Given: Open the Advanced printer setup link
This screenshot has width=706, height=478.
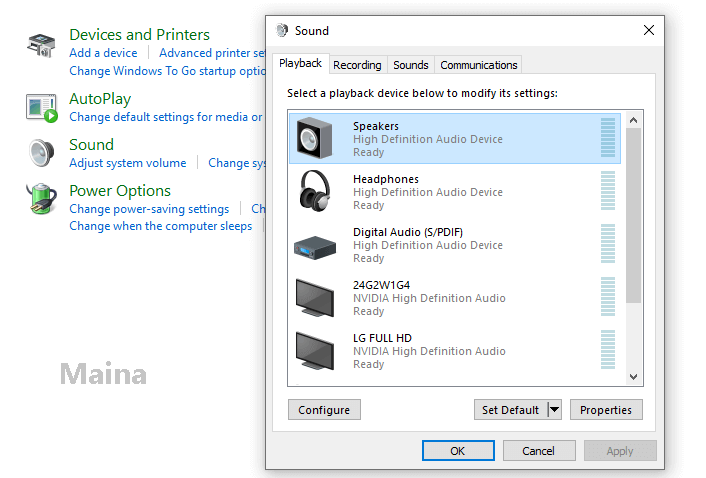Looking at the screenshot, I should pos(212,53).
